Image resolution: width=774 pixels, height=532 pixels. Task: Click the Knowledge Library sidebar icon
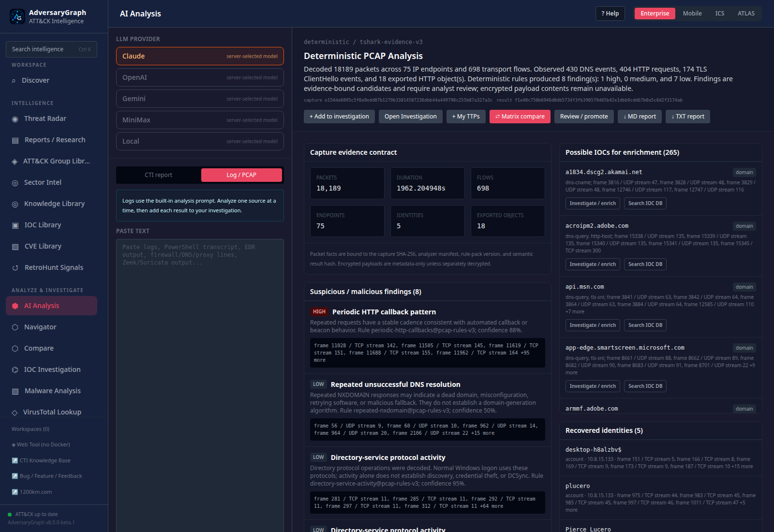[15, 204]
